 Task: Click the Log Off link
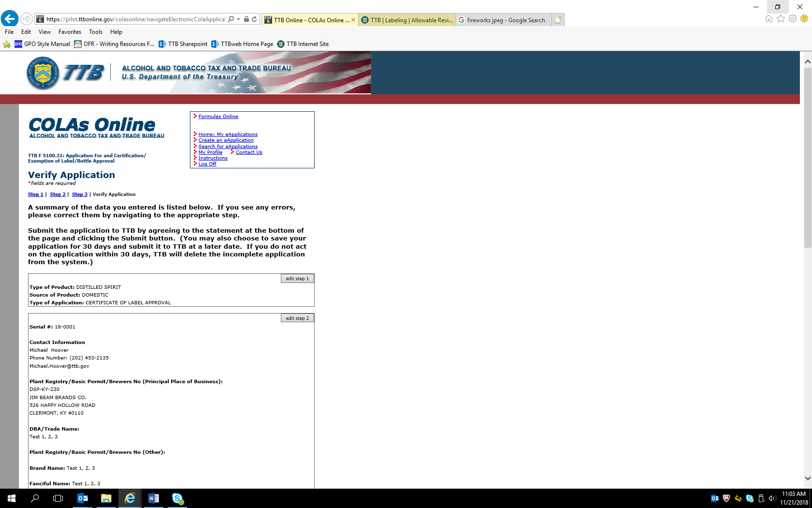pos(207,164)
